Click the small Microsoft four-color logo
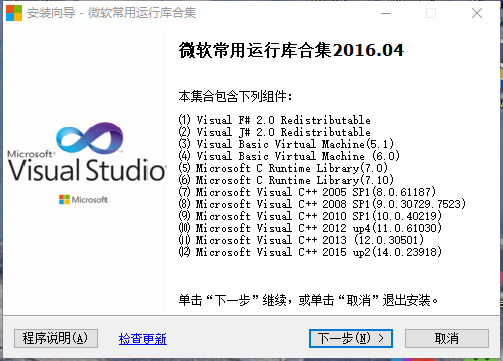 (64, 199)
